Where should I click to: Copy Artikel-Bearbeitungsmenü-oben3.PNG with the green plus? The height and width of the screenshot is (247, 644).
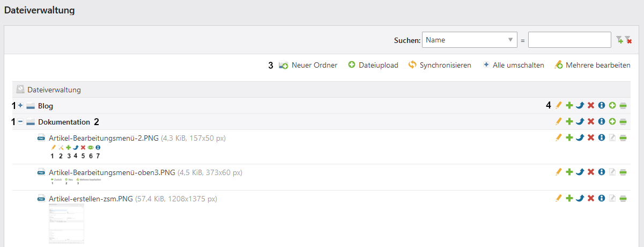point(569,172)
